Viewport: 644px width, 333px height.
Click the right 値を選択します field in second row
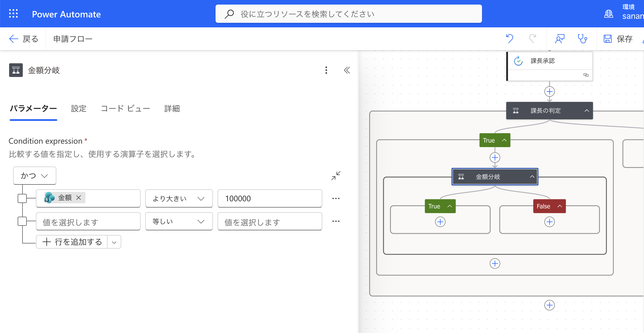pos(270,221)
